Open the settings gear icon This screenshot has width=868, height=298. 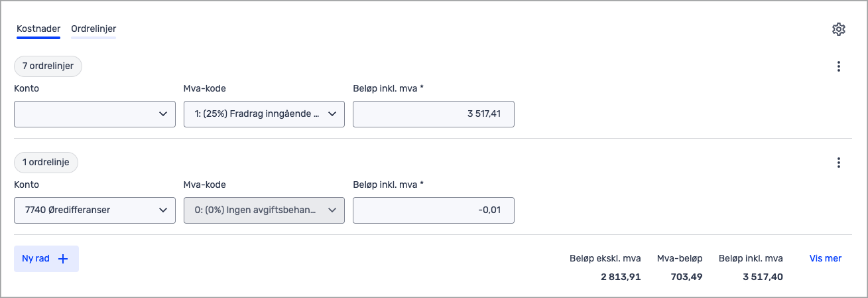(x=839, y=29)
